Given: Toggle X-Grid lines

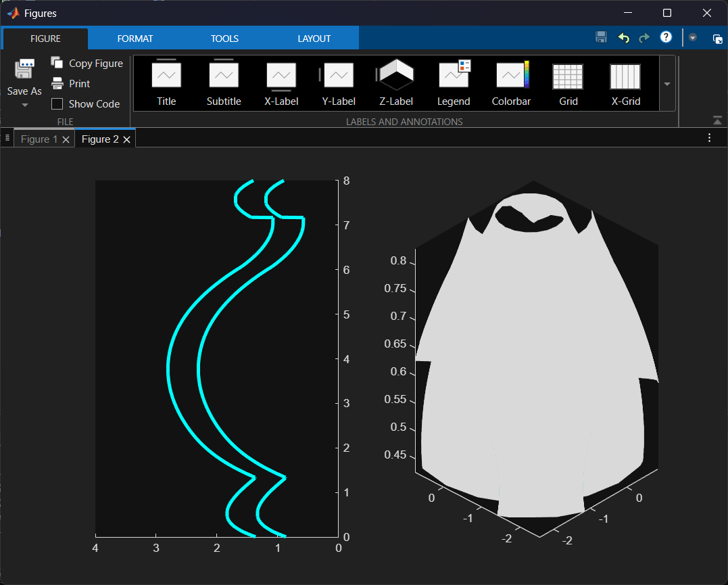Looking at the screenshot, I should [x=625, y=83].
